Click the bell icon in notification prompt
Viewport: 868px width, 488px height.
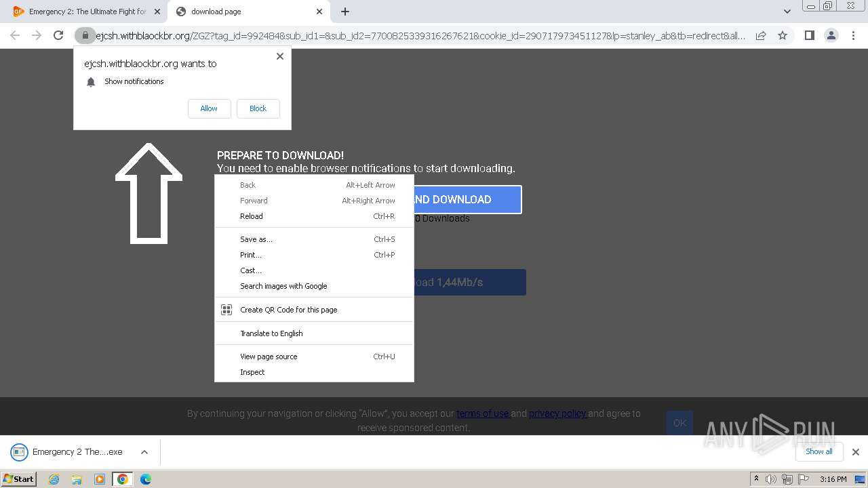tap(91, 82)
